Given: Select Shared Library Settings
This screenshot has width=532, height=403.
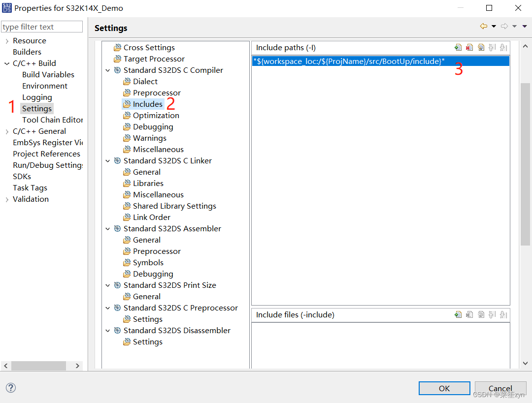Looking at the screenshot, I should (x=174, y=206).
